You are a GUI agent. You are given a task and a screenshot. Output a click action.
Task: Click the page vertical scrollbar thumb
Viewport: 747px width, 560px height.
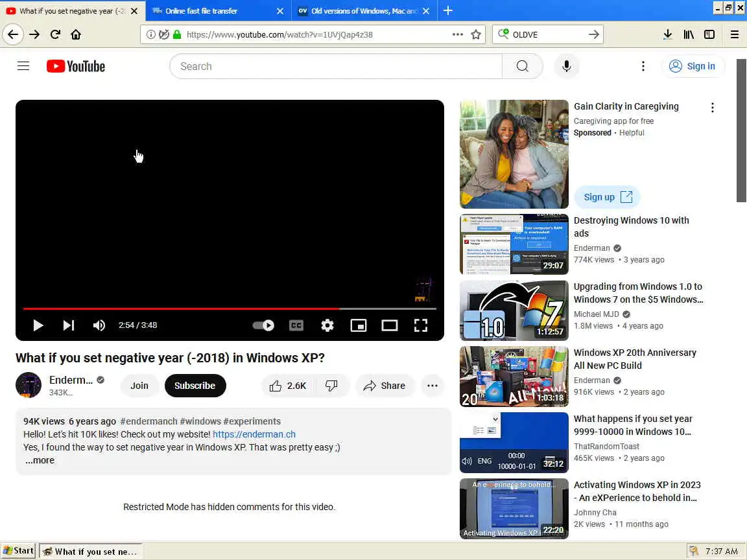(x=741, y=130)
